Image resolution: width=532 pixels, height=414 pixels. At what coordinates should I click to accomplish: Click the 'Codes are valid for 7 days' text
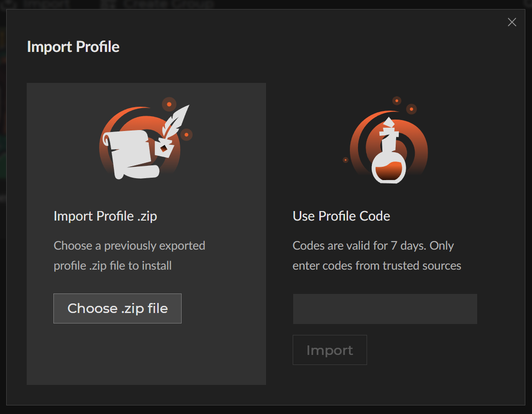point(359,245)
